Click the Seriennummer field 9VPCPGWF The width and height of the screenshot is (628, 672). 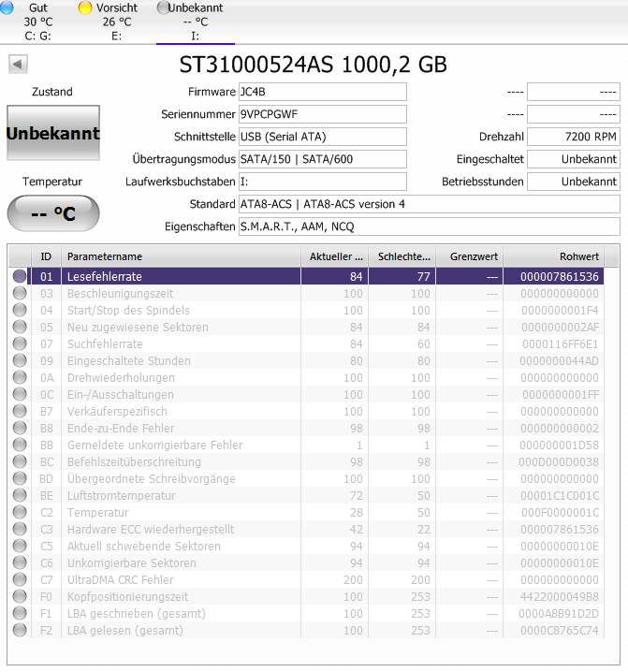[x=322, y=114]
